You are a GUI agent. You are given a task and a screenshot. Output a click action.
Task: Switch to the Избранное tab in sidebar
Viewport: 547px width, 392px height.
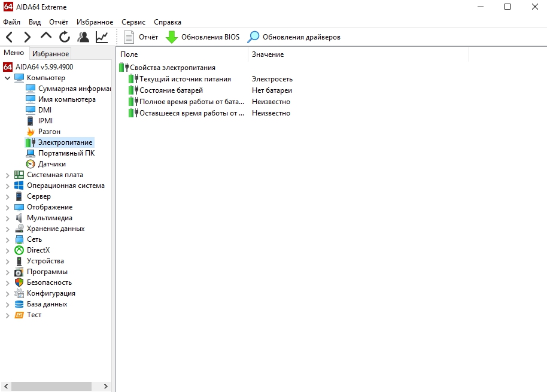[x=51, y=54]
